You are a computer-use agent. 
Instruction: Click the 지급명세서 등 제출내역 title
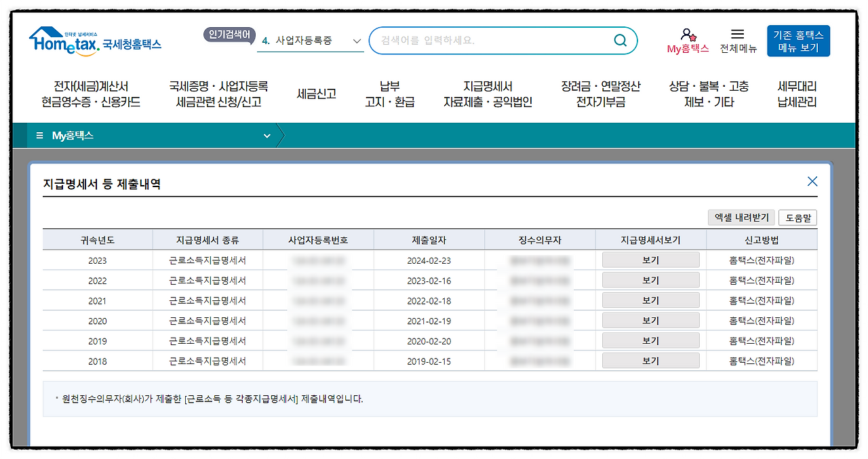point(102,184)
